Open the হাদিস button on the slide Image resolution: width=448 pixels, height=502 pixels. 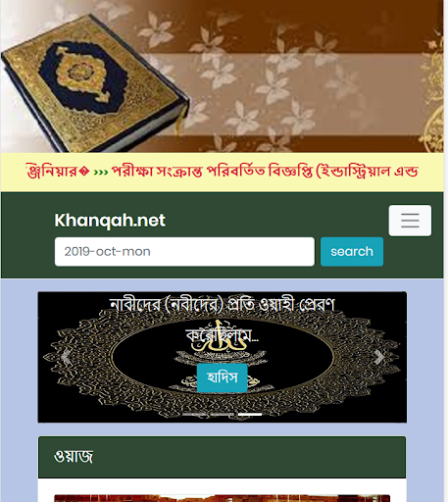pos(223,377)
